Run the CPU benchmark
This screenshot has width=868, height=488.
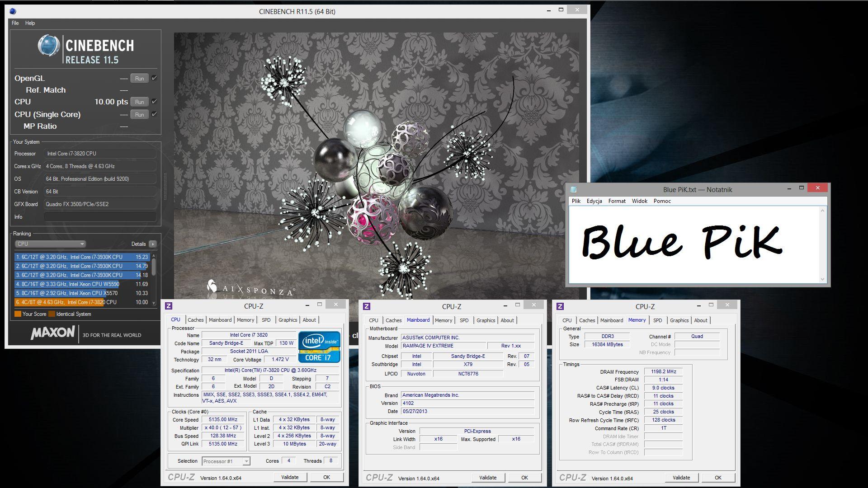pyautogui.click(x=139, y=102)
